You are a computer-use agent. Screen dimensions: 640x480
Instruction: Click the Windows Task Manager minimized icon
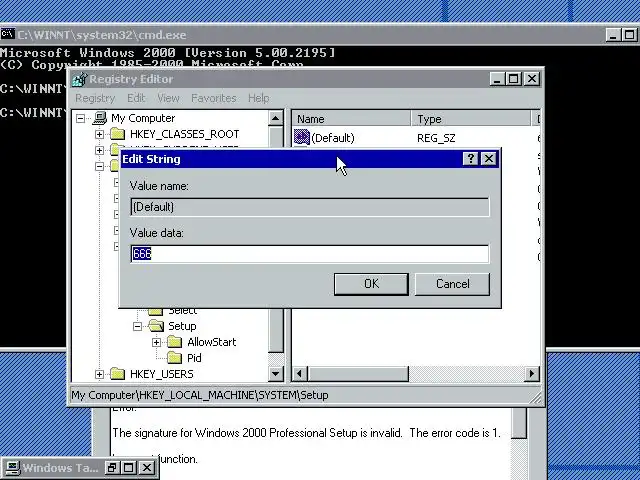click(x=12, y=468)
